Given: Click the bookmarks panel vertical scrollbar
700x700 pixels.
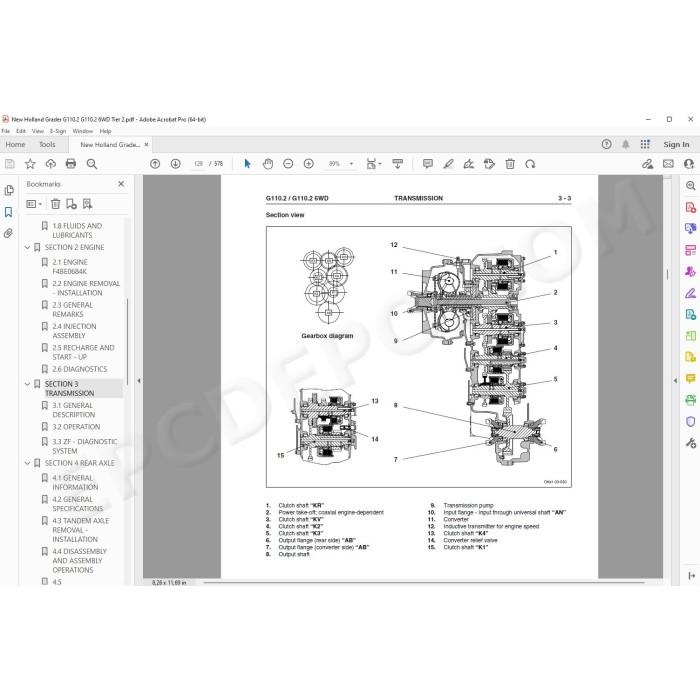Looking at the screenshot, I should point(127,342).
